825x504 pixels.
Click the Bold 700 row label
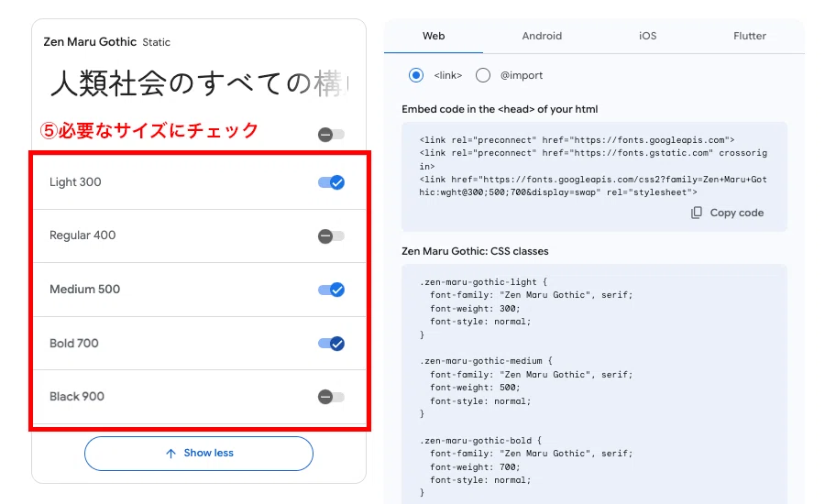click(74, 343)
